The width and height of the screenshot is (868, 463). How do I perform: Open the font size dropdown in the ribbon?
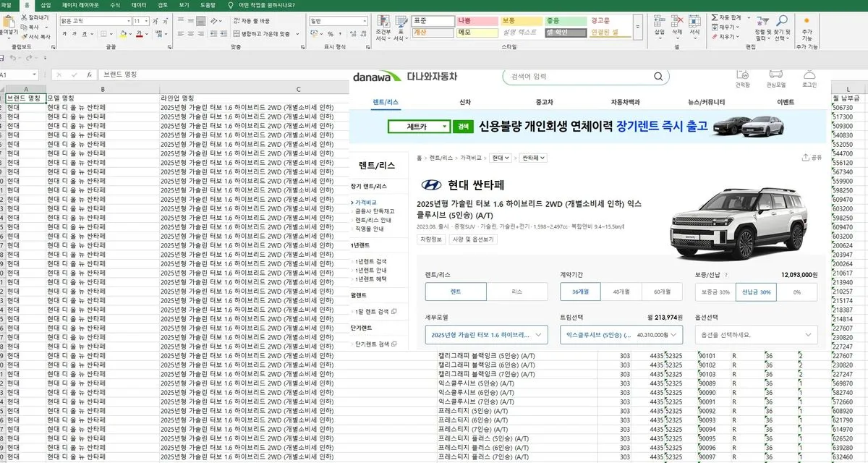[x=145, y=21]
